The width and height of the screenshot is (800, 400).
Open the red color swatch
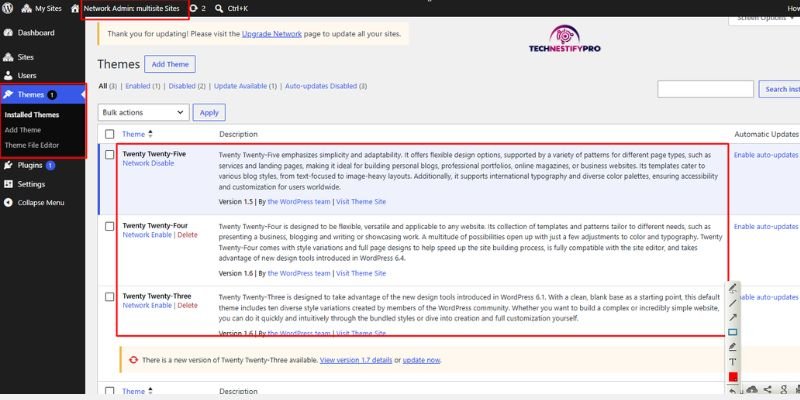click(x=733, y=377)
